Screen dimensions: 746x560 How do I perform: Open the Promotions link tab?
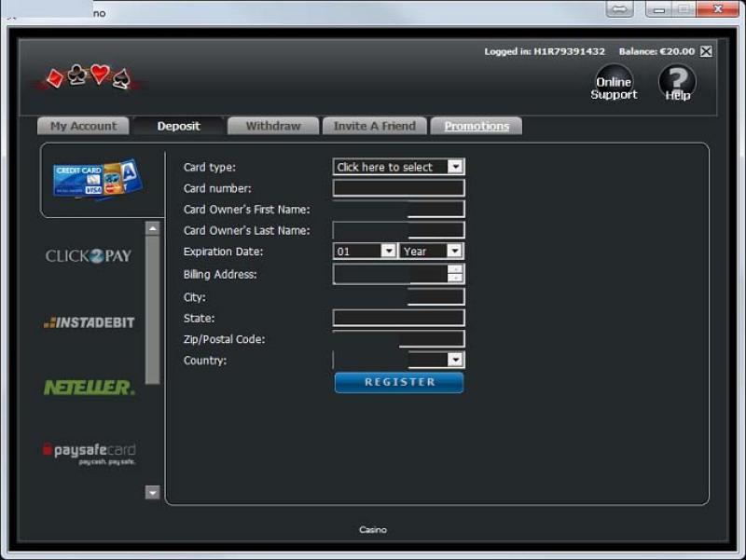(477, 126)
